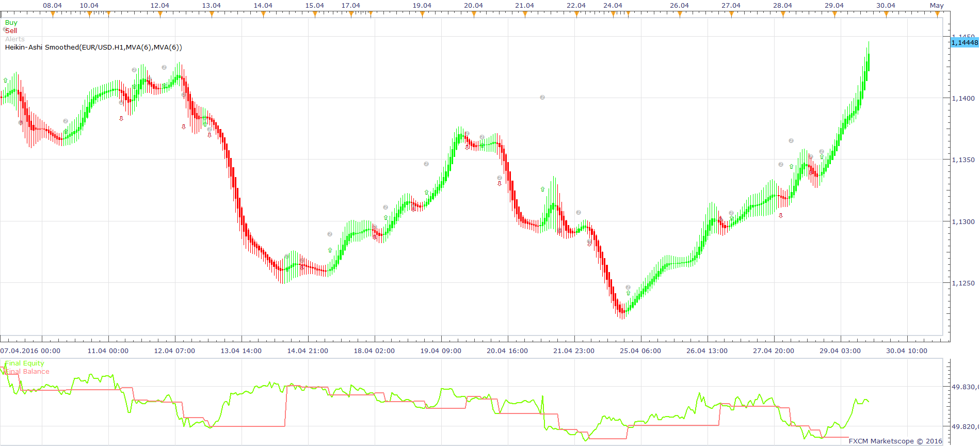Click the 10.04 date label at top
This screenshot has height=446, width=980.
pyautogui.click(x=89, y=6)
